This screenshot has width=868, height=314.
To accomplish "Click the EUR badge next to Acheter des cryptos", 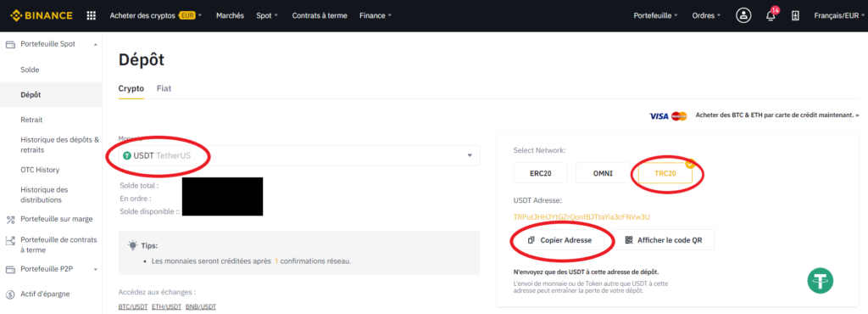I will 187,15.
